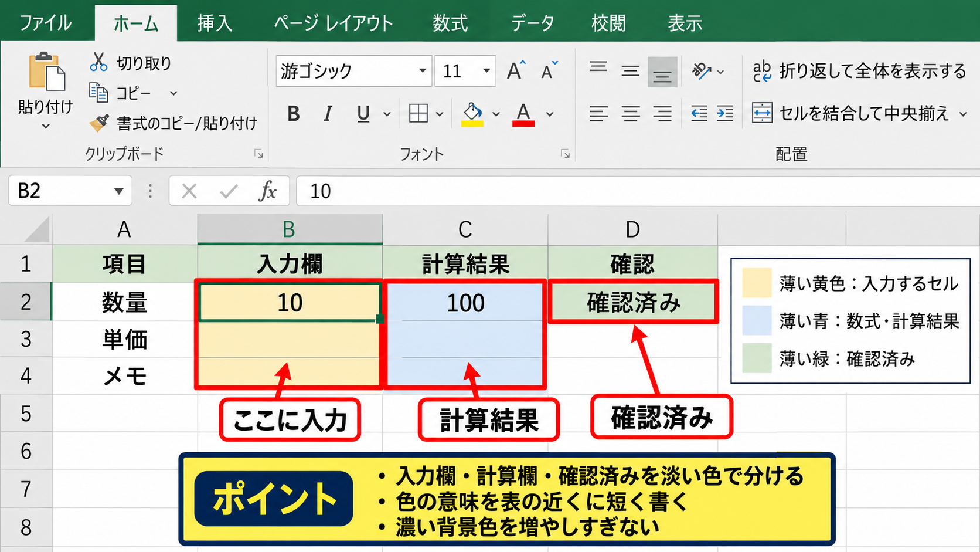Expand the Copy (コピー) dropdown arrow

tap(173, 93)
